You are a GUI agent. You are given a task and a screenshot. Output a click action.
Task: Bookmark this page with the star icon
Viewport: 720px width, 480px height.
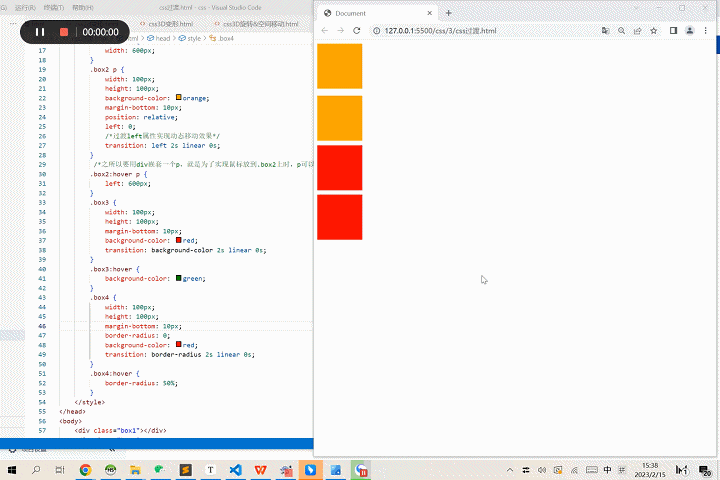pos(653,31)
